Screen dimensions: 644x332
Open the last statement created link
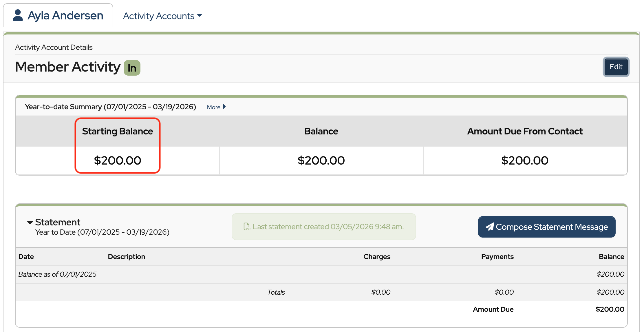tap(328, 227)
